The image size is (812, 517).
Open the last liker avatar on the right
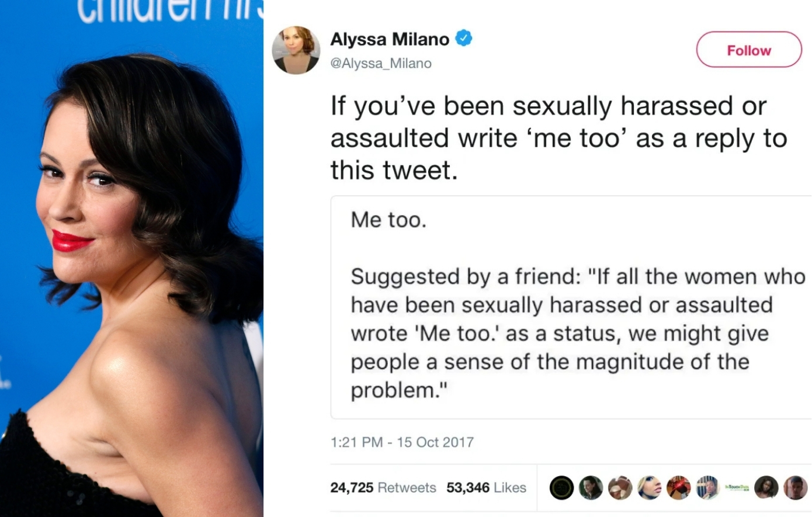[796, 488]
